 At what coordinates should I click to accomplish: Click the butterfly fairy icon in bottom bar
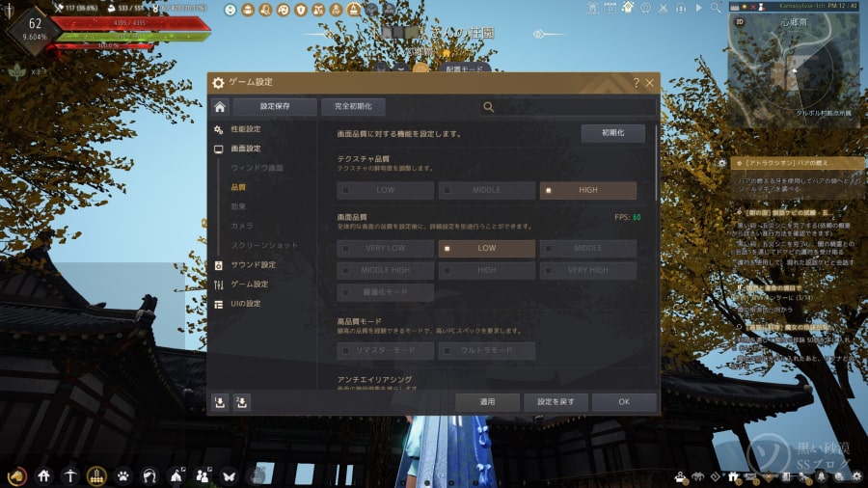pyautogui.click(x=229, y=475)
